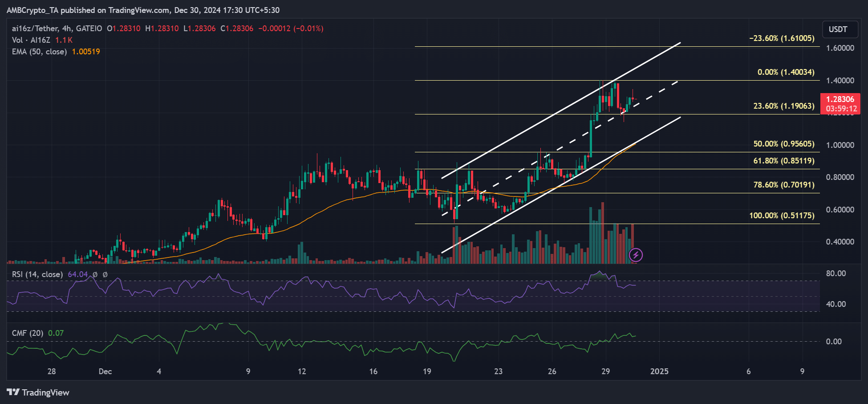The height and width of the screenshot is (404, 868).
Task: Click the date axis label 16
Action: [373, 371]
